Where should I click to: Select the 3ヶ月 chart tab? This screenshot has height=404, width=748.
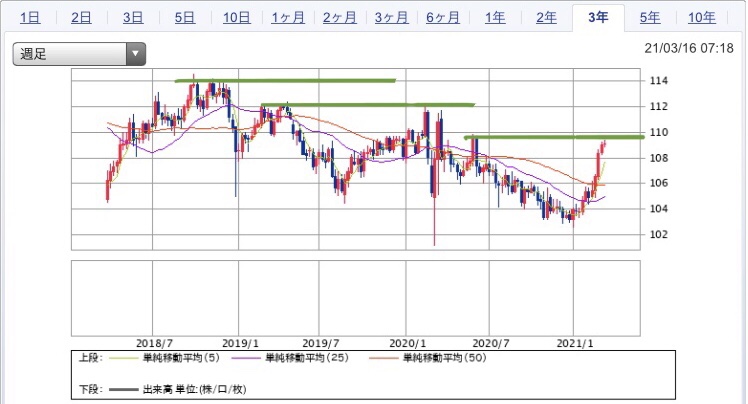[392, 17]
